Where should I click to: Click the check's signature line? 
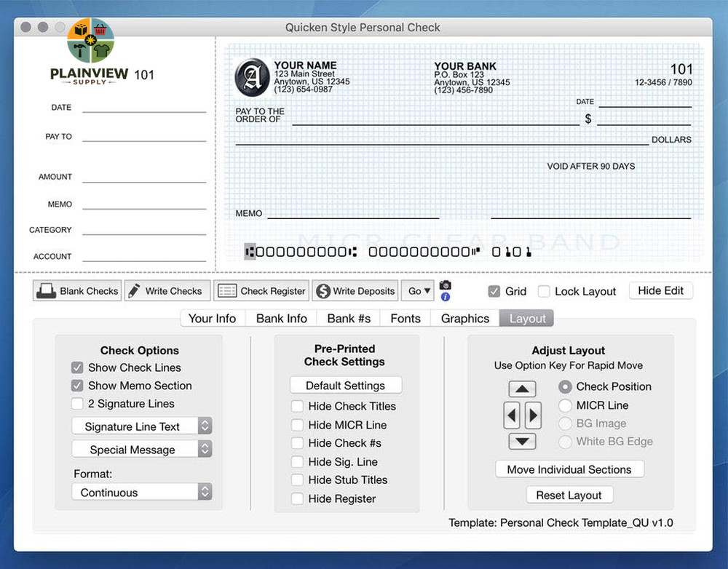click(x=590, y=218)
